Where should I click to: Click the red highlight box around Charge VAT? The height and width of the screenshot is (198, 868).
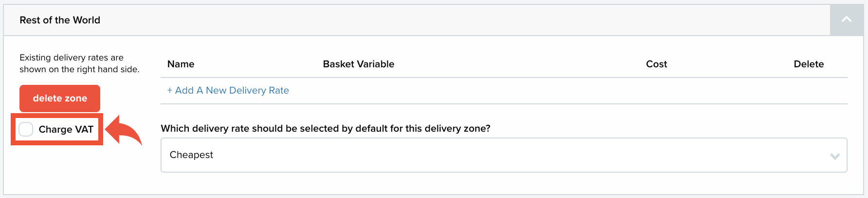coord(57,129)
